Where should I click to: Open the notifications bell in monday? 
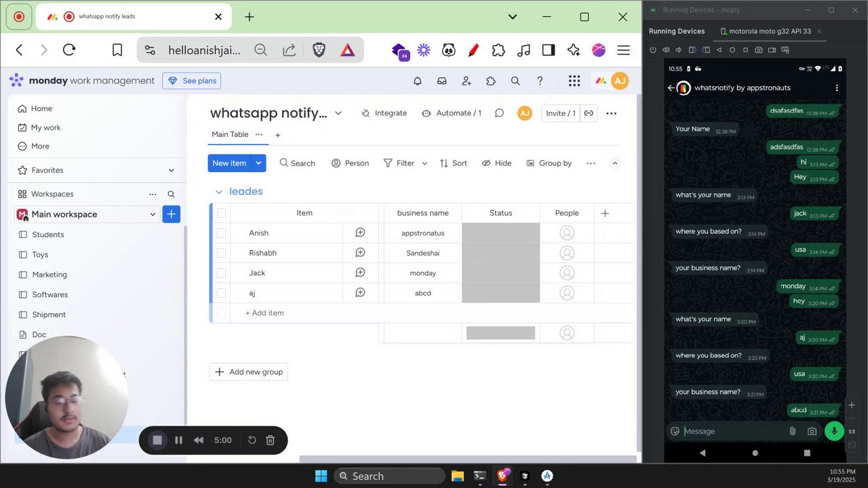[x=418, y=81]
